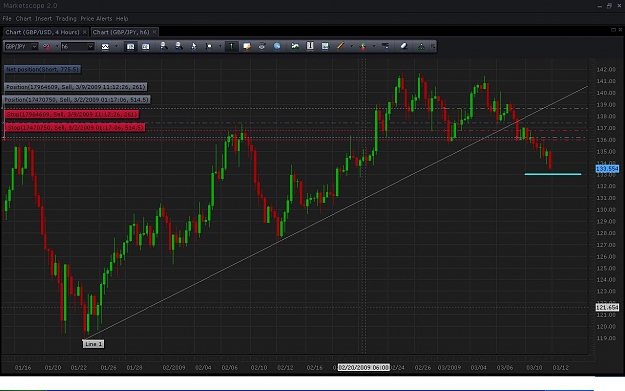625x391 pixels.
Task: Expand the arrow beside the red symbol icon
Action: 57,47
